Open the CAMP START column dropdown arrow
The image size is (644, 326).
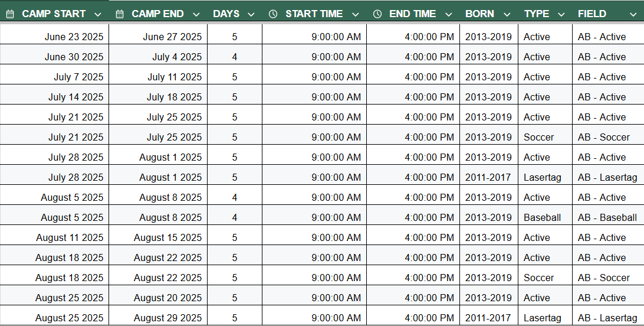(98, 14)
